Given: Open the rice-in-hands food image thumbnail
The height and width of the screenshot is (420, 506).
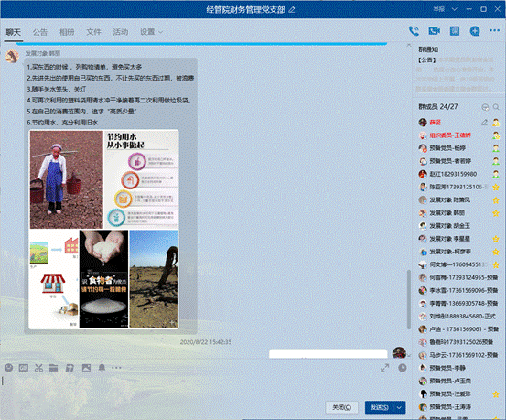Looking at the screenshot, I should click(x=103, y=279).
